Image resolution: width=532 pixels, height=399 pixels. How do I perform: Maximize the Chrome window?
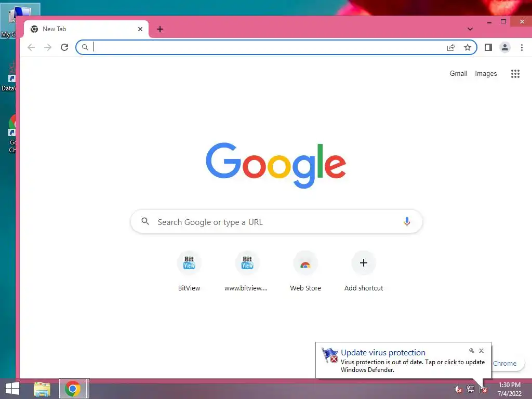pyautogui.click(x=503, y=22)
